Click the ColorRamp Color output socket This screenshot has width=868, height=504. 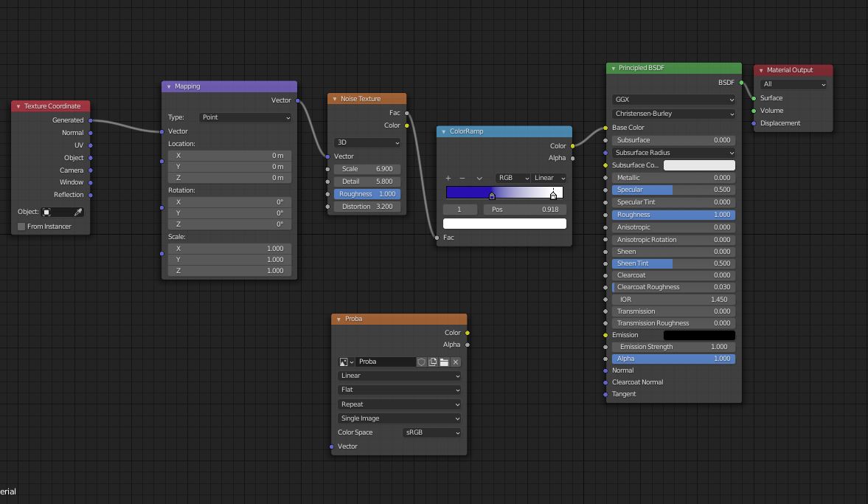[572, 146]
